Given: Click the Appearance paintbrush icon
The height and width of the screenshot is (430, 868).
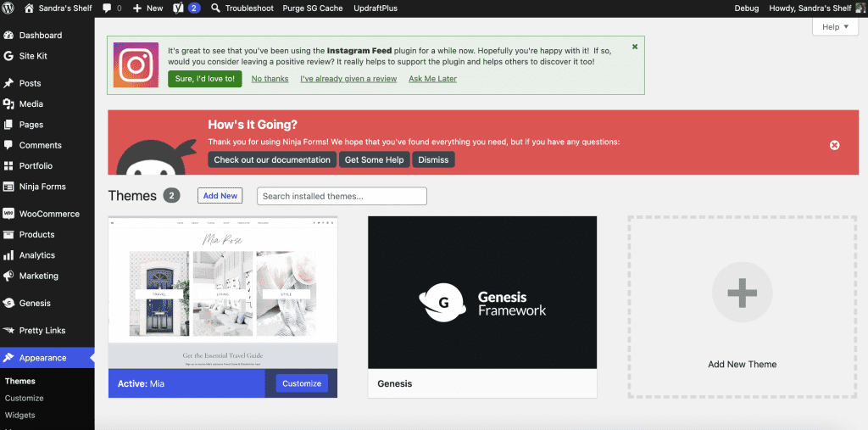Looking at the screenshot, I should tap(8, 358).
